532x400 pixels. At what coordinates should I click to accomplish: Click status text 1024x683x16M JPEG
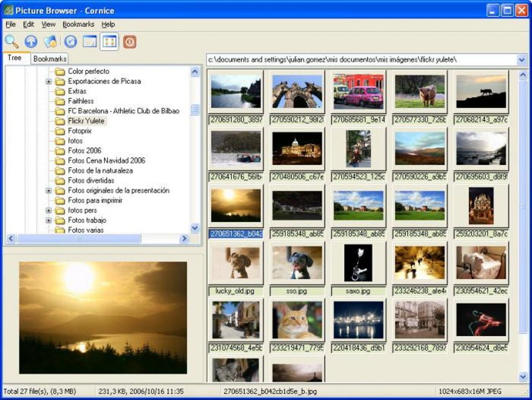click(470, 392)
